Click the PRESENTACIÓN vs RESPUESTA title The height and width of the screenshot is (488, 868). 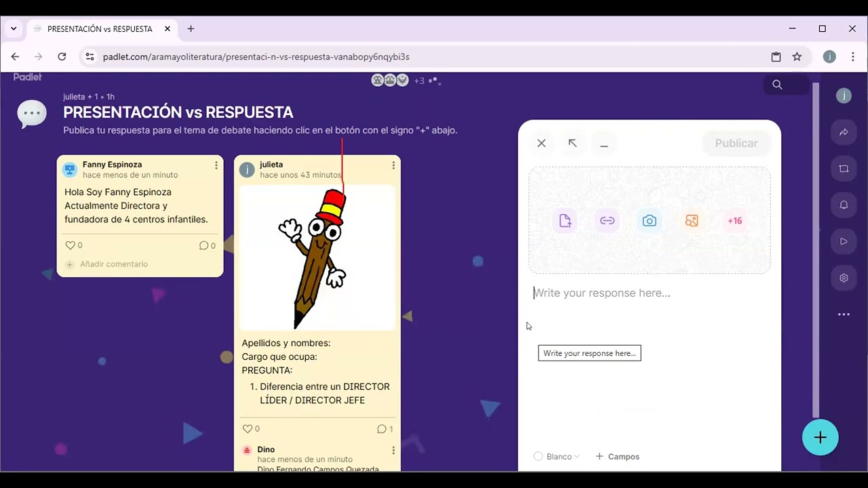(178, 113)
